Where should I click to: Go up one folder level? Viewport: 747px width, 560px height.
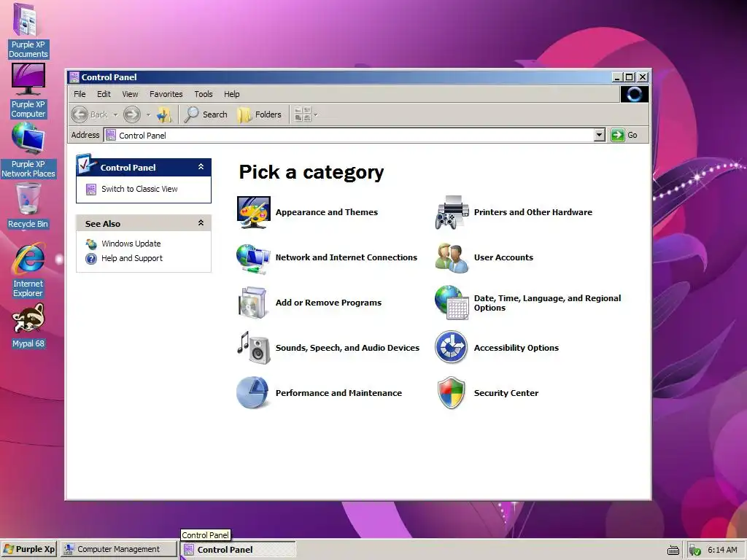pyautogui.click(x=164, y=114)
